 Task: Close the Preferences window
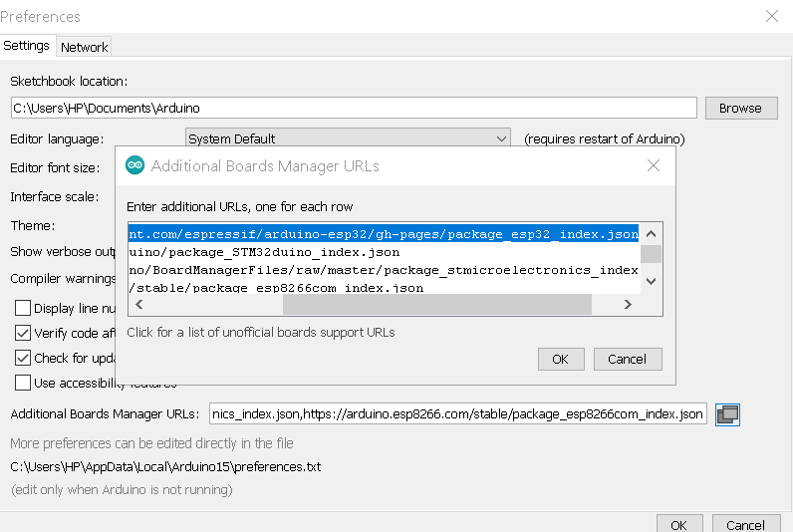point(772,16)
